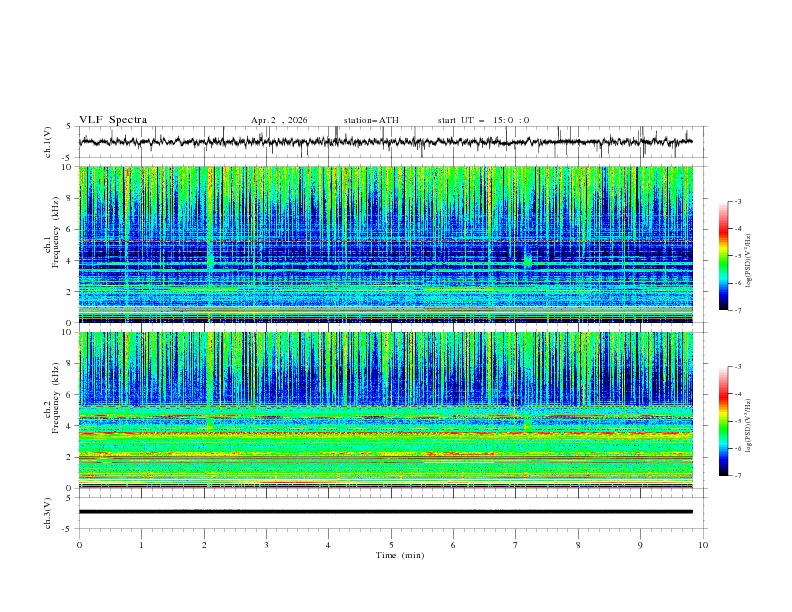Click the time axis tick label '10'
The image size is (792, 612).
[x=703, y=545]
